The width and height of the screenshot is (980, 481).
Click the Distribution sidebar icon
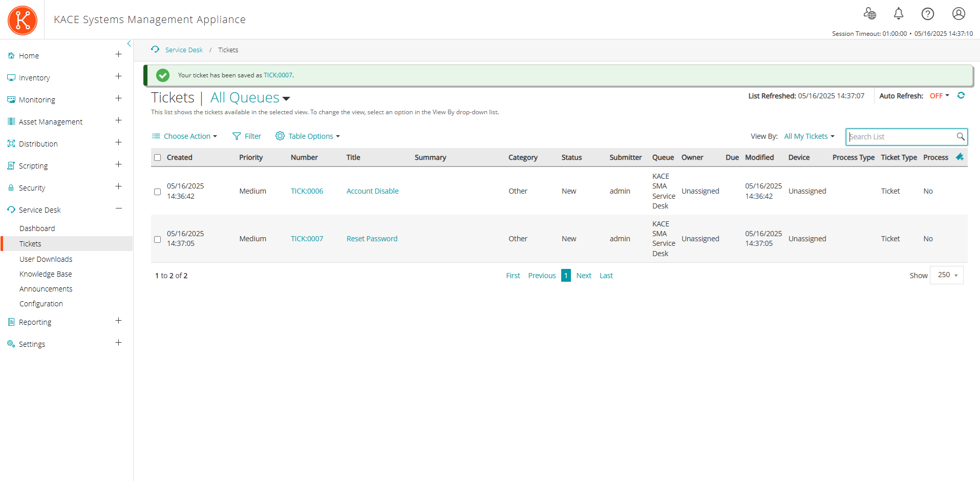click(11, 143)
